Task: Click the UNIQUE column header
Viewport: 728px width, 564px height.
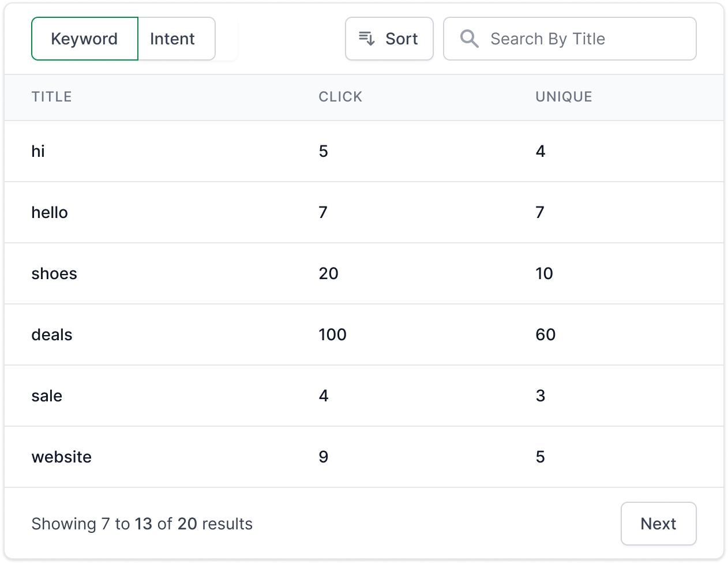Action: (x=564, y=97)
